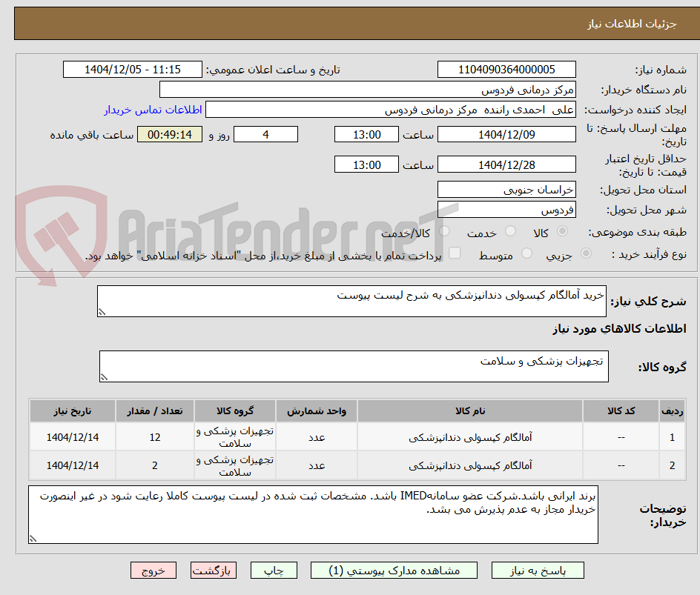This screenshot has width=700, height=595.
Task: Click the اطلاعات کالاهای مورد نیاز heading
Action: coord(620,329)
